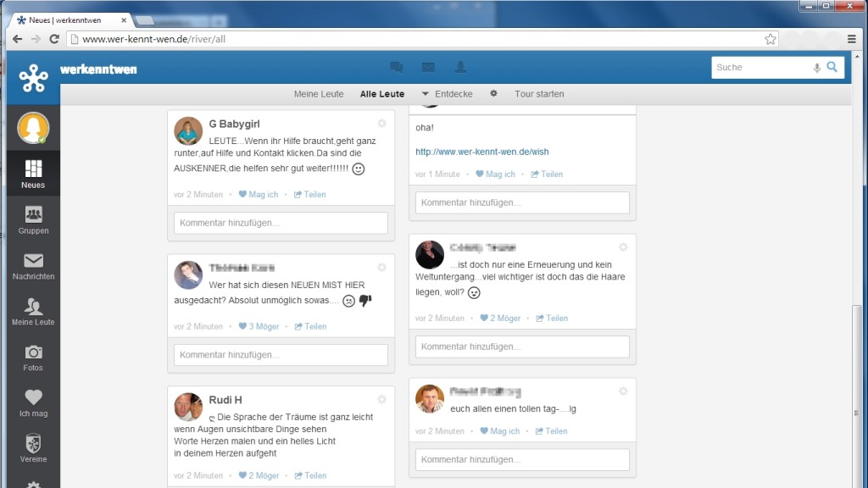The width and height of the screenshot is (868, 488).
Task: Click 2 Möger on the Weltuntergang post
Action: pos(500,319)
